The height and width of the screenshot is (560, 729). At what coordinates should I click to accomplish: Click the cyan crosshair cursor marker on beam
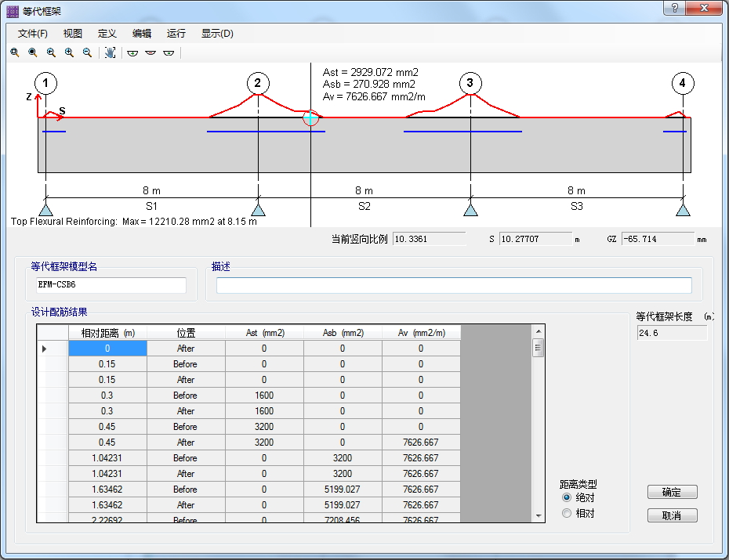[x=310, y=118]
